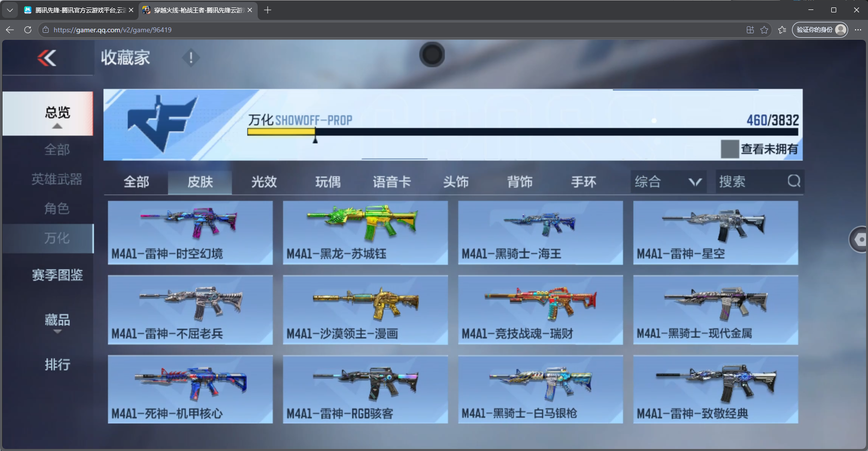The image size is (868, 451).
Task: Open the 语音卡 tab
Action: point(392,182)
